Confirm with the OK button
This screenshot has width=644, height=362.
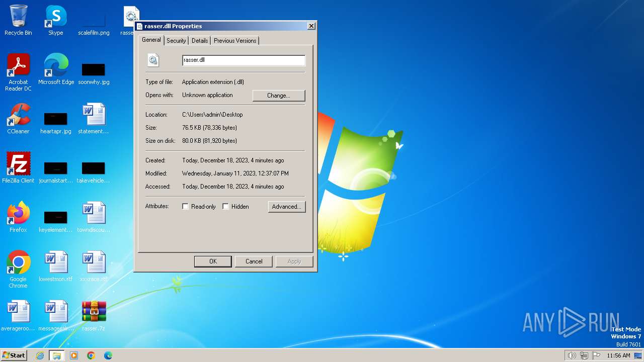pyautogui.click(x=213, y=261)
